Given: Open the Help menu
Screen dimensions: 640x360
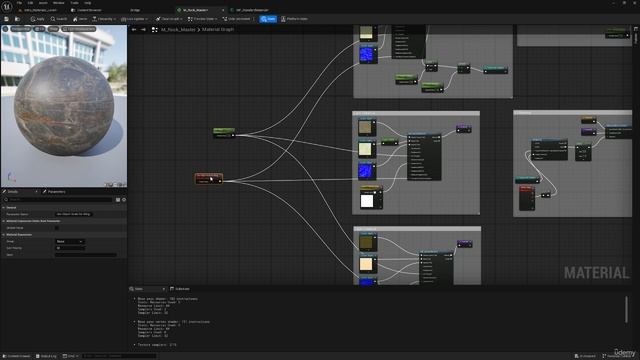Looking at the screenshot, I should (x=87, y=3).
